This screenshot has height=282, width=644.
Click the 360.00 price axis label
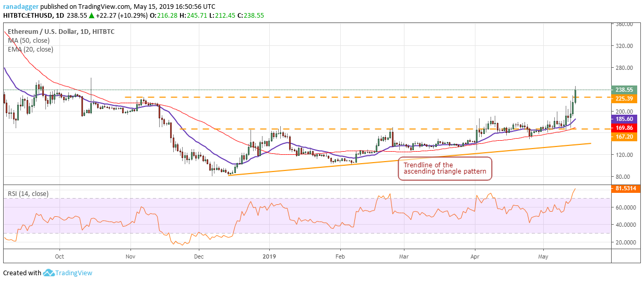624,24
